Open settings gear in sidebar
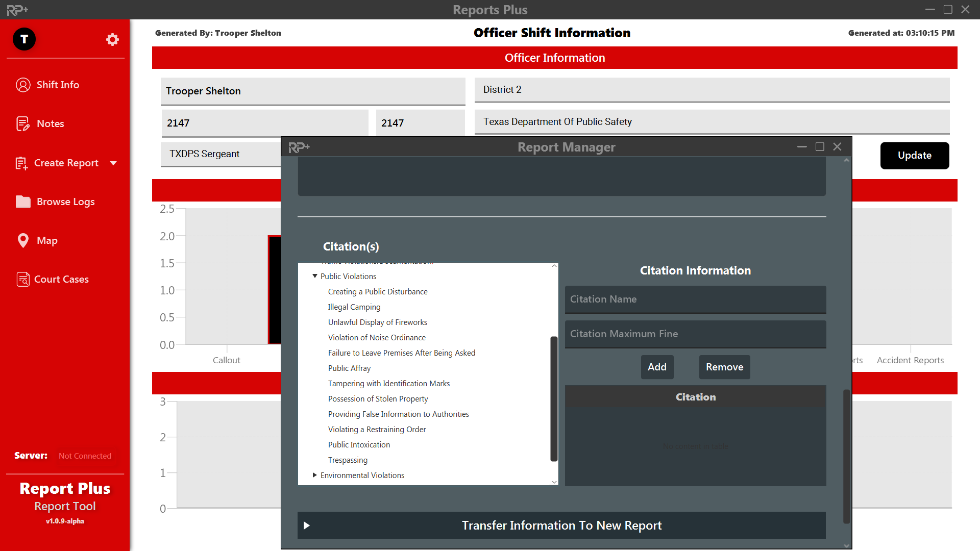The height and width of the screenshot is (551, 980). point(112,40)
